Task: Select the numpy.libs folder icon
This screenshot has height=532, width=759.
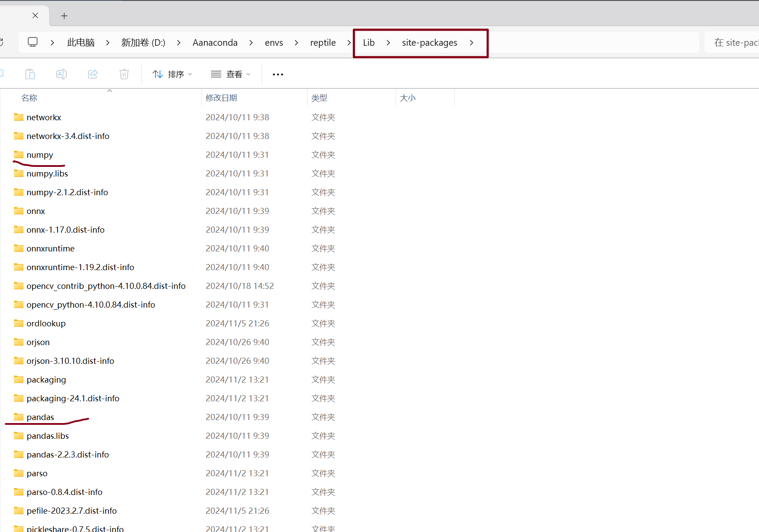Action: click(x=19, y=173)
